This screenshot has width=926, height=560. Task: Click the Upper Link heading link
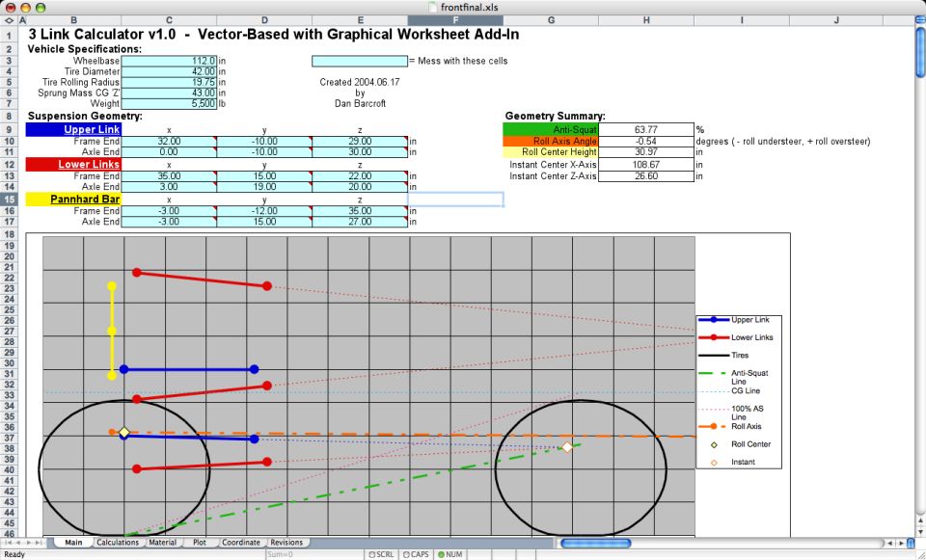[x=93, y=129]
